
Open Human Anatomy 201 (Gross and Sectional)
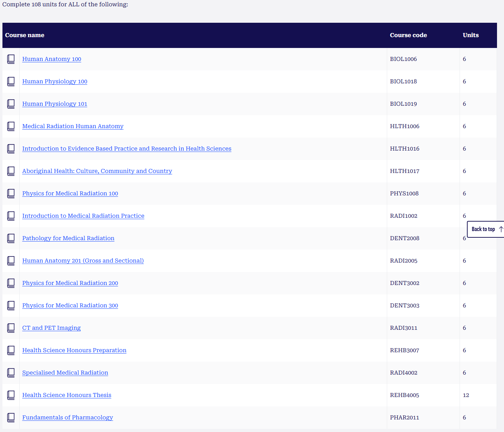coord(83,261)
